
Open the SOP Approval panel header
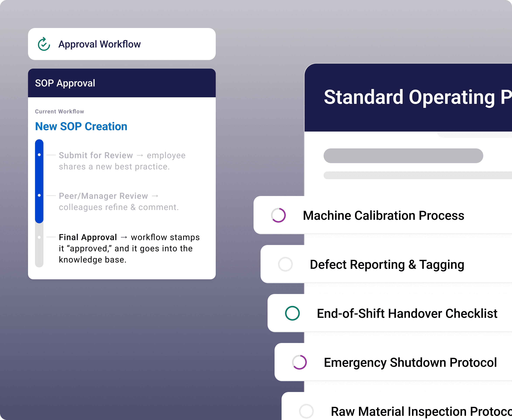(65, 83)
